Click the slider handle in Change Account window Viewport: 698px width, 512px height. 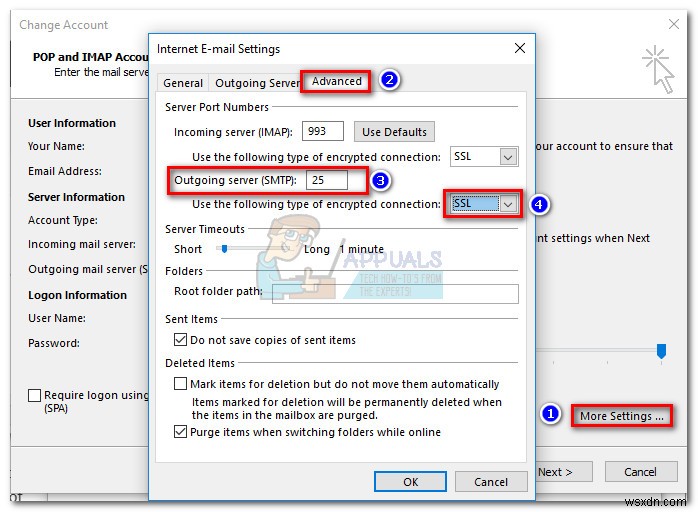pyautogui.click(x=661, y=351)
